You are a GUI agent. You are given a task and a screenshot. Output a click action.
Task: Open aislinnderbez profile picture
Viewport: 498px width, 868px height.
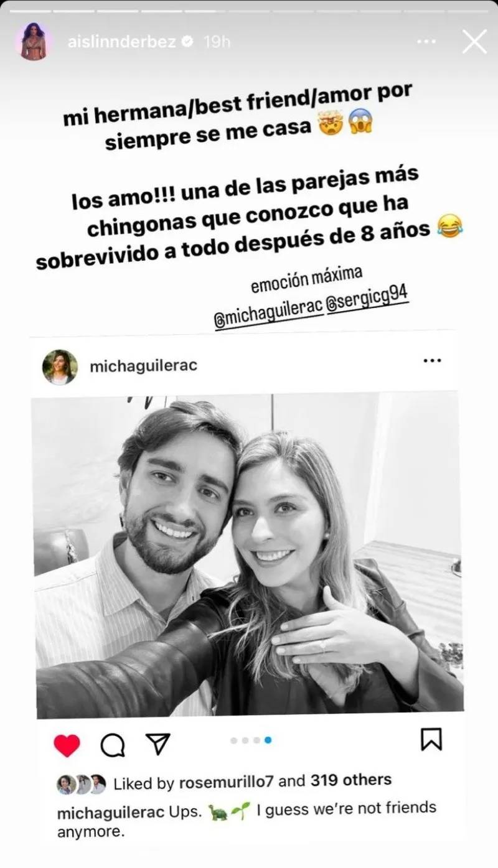tap(34, 42)
